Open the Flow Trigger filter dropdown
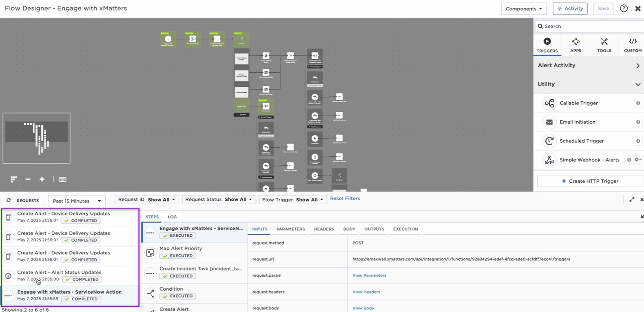This screenshot has height=312, width=644. pyautogui.click(x=293, y=199)
